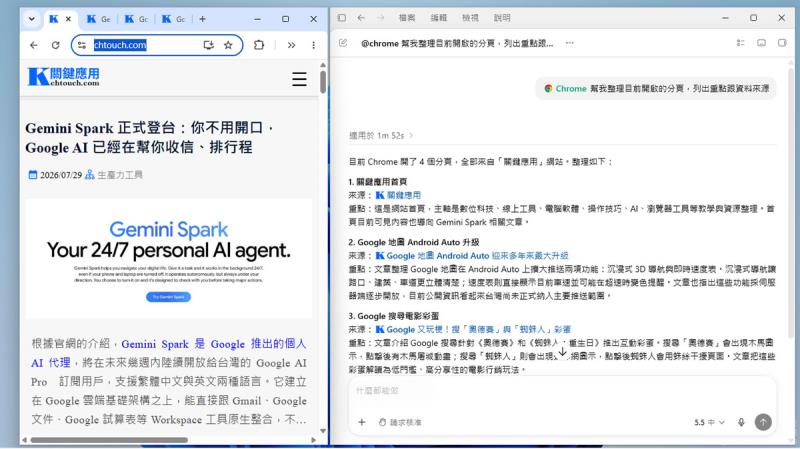Image resolution: width=800 pixels, height=449 pixels.
Task: Open the Gemini Spark 正式登台 article title
Action: coord(151,137)
